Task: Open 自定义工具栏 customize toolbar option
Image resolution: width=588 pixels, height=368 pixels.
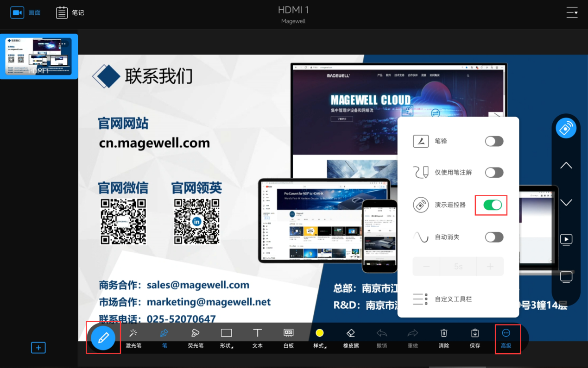Action: (x=442, y=299)
